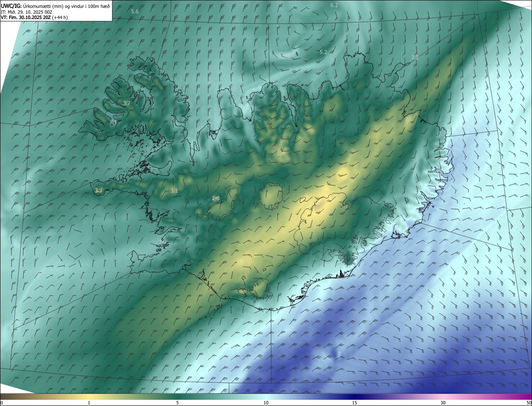Click the 5.6 value on the map
The image size is (532, 406).
[135, 12]
